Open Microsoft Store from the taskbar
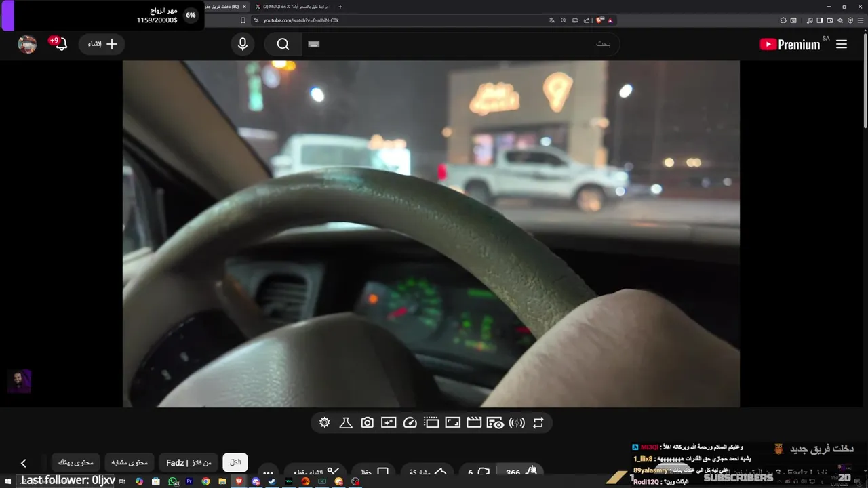The image size is (868, 488). [x=156, y=481]
